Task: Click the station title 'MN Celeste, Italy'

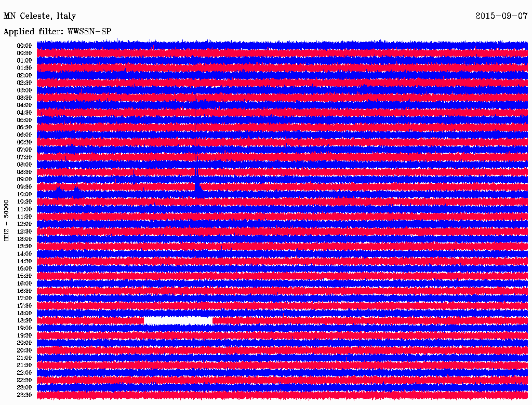Action: pyautogui.click(x=39, y=16)
